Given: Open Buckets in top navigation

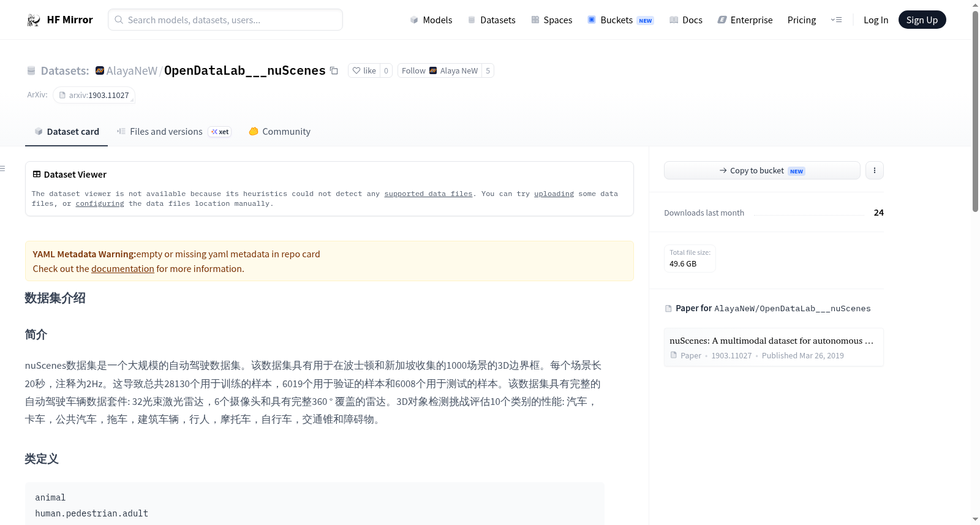Looking at the screenshot, I should point(620,20).
